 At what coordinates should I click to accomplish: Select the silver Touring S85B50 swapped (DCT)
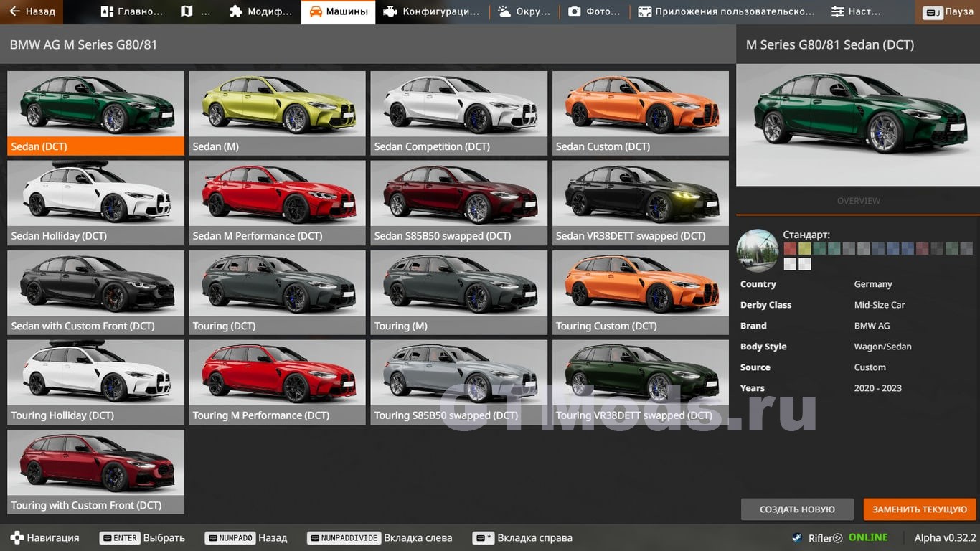pyautogui.click(x=458, y=382)
